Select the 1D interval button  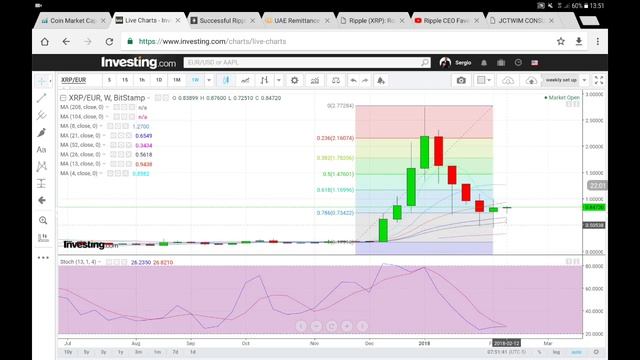tap(159, 80)
